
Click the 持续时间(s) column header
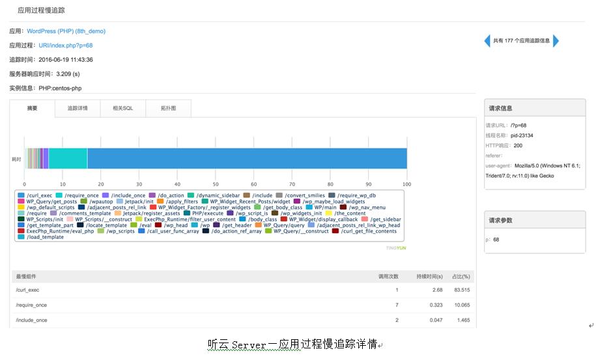429,277
